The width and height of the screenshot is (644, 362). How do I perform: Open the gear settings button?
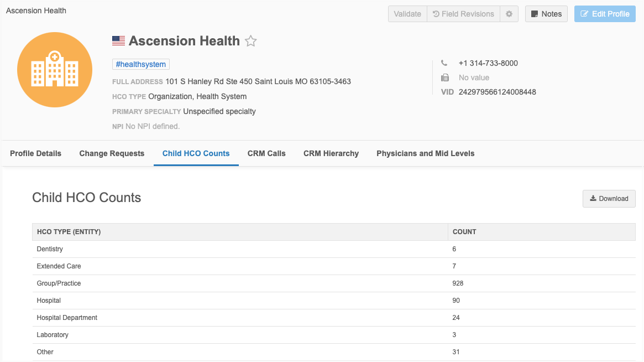[x=509, y=14]
